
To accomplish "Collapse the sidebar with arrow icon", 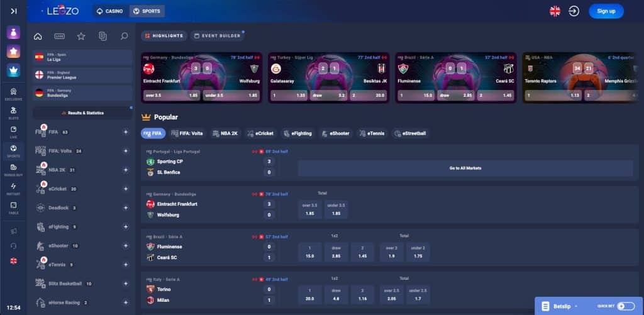I will pos(13,11).
